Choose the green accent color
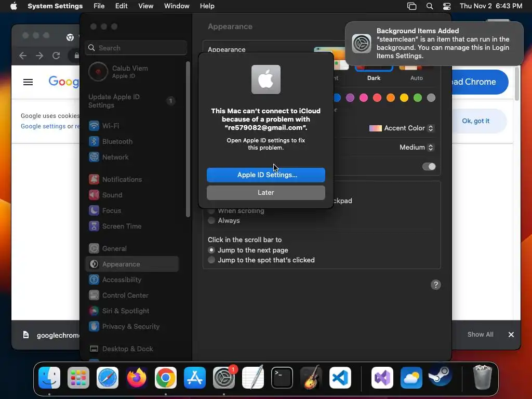The width and height of the screenshot is (532, 399). point(417,98)
